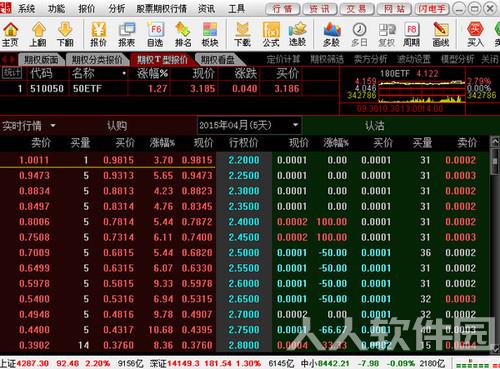Open the 自选 F6 watchlist icon
The image size is (500, 369).
(x=155, y=34)
